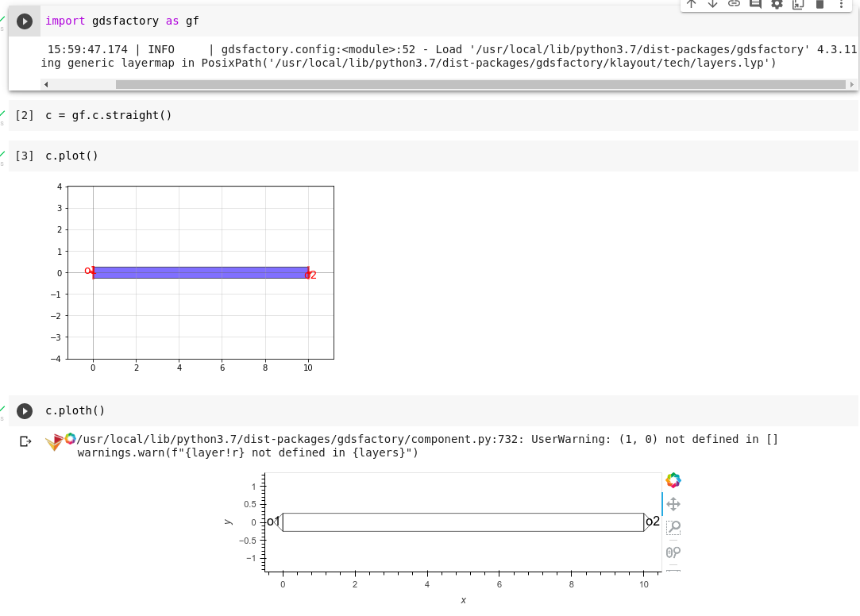Image resolution: width=860 pixels, height=616 pixels.
Task: Enable the pan tool on the Bokeh plot
Action: (673, 503)
